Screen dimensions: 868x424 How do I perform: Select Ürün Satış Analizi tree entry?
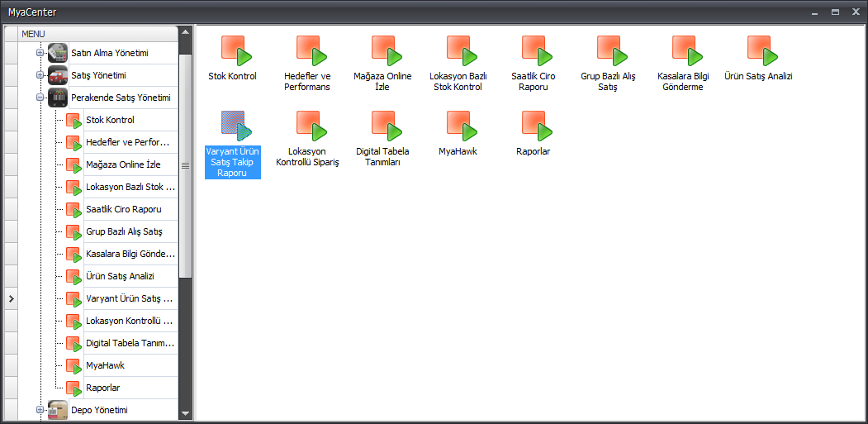tap(120, 277)
